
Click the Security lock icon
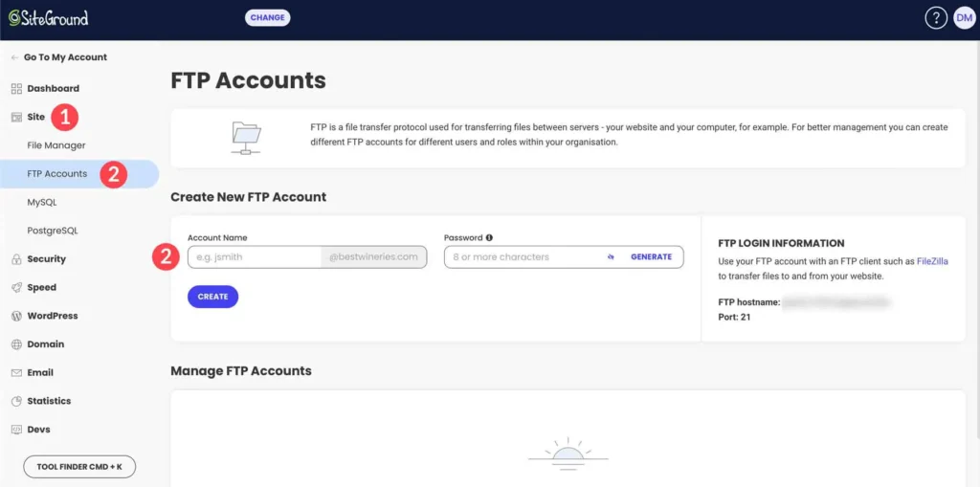(x=17, y=259)
